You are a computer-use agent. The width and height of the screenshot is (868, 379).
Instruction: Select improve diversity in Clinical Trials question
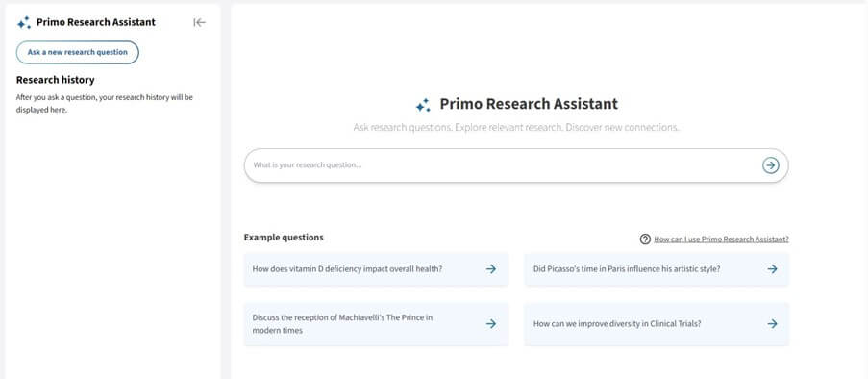pos(657,324)
